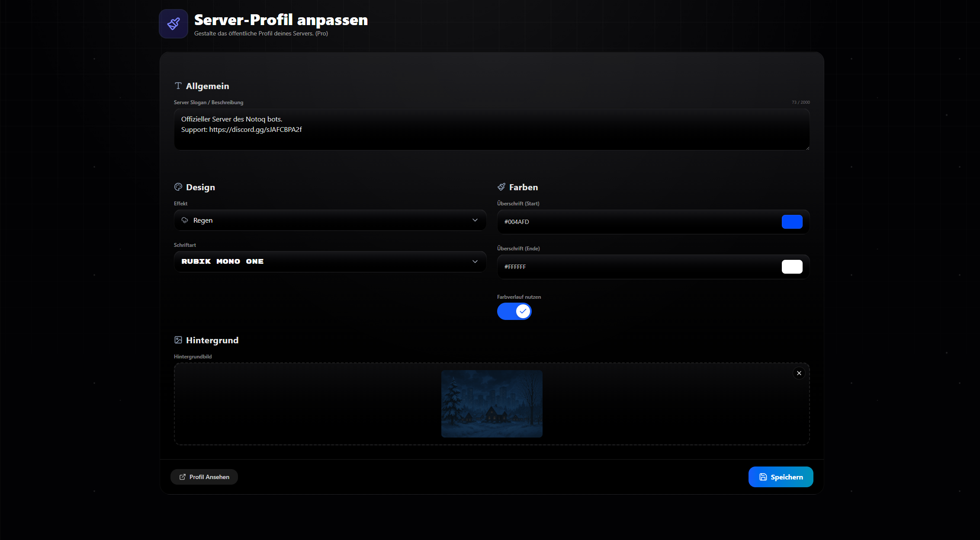The image size is (980, 540).
Task: Click the rocket icon beside Server-Profil anpassen
Action: click(x=173, y=23)
